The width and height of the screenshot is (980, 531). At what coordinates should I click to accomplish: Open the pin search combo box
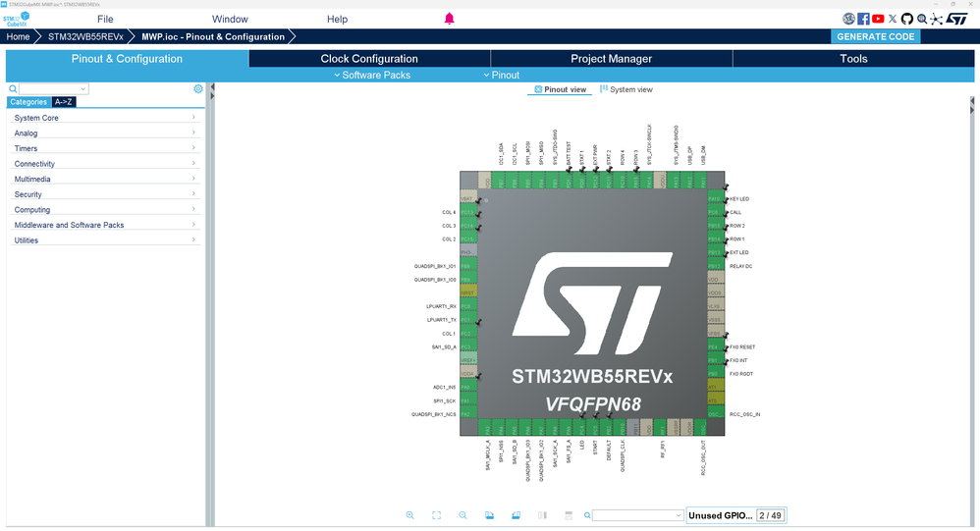coord(637,515)
